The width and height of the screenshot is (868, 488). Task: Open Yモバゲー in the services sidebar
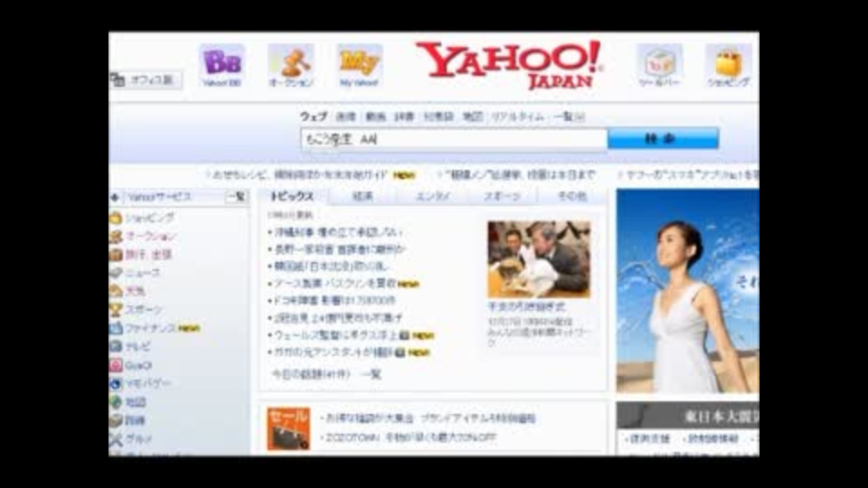click(x=147, y=383)
